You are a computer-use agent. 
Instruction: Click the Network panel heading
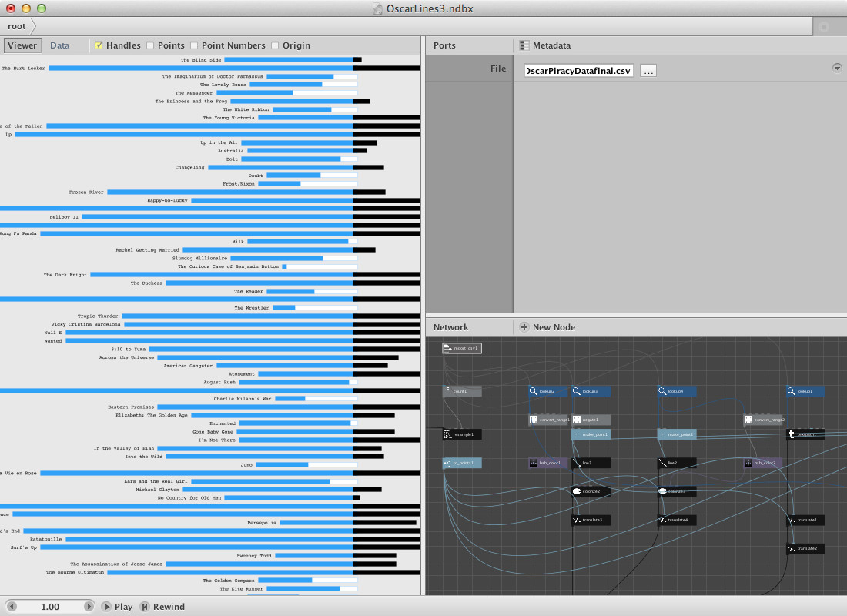pos(451,327)
